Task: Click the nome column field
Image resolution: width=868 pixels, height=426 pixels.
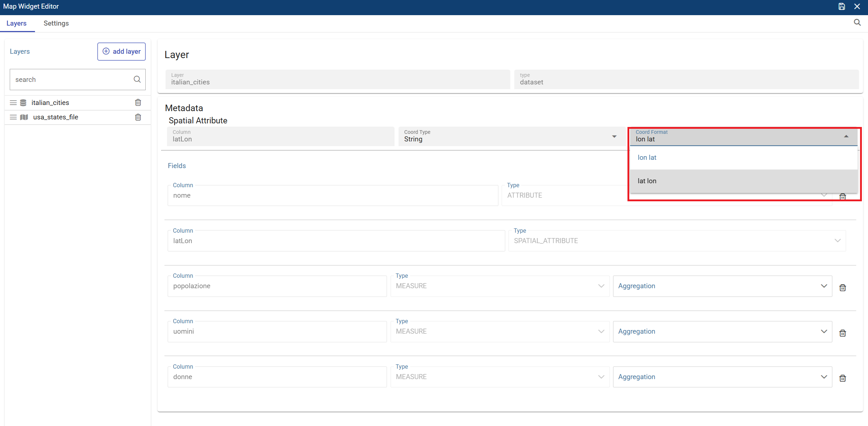Action: click(333, 196)
